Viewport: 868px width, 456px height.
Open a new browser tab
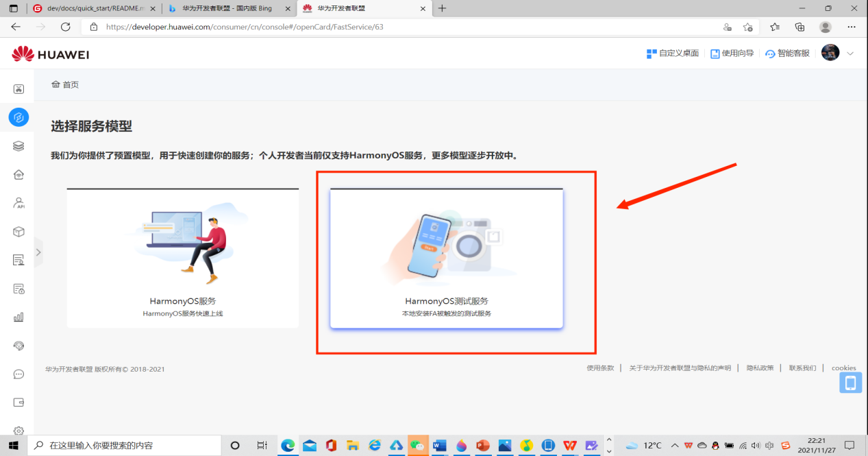[x=443, y=8]
